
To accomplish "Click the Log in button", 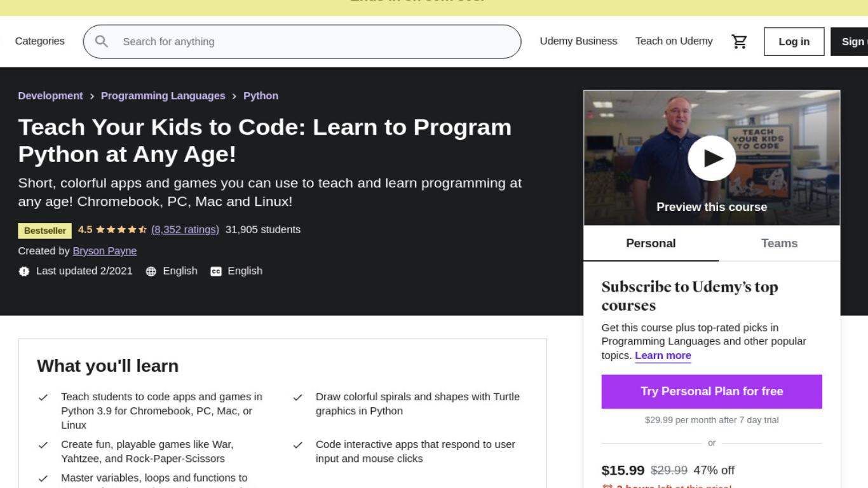I will tap(794, 41).
